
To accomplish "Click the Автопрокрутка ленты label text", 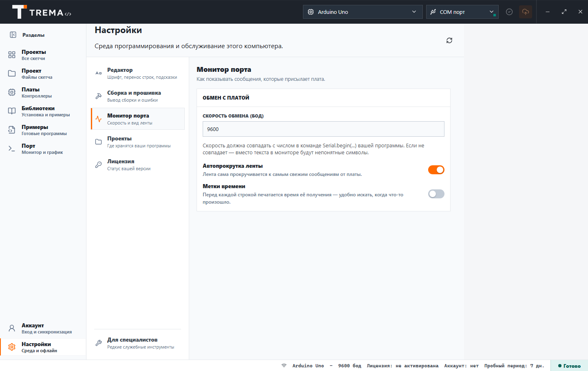I will pos(232,166).
